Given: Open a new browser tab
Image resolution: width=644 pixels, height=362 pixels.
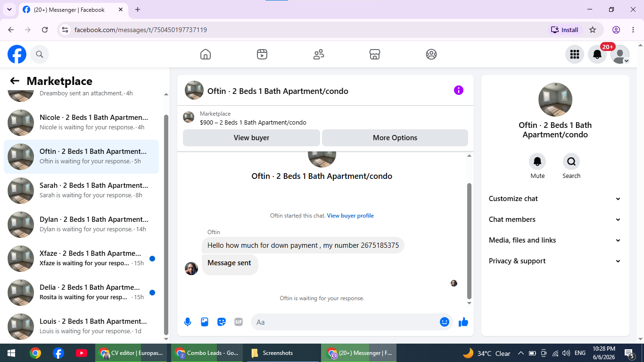Looking at the screenshot, I should (x=138, y=9).
